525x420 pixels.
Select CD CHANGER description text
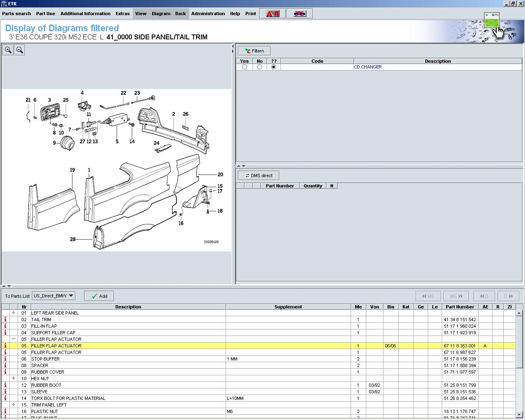point(368,67)
